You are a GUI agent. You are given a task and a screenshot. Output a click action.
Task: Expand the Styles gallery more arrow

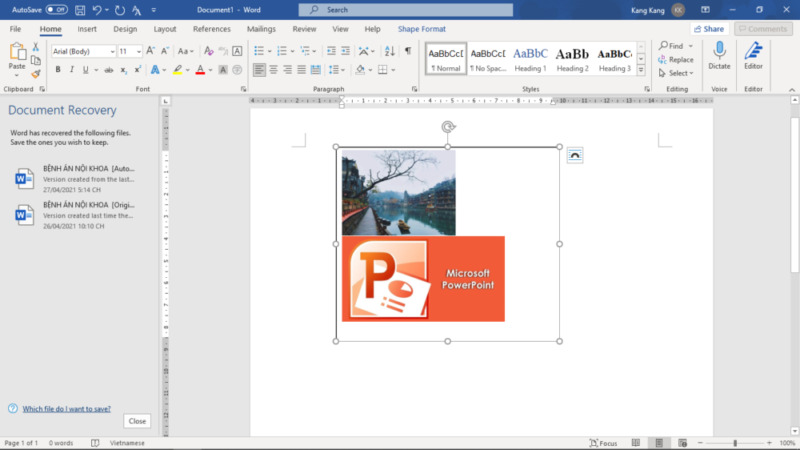click(641, 71)
